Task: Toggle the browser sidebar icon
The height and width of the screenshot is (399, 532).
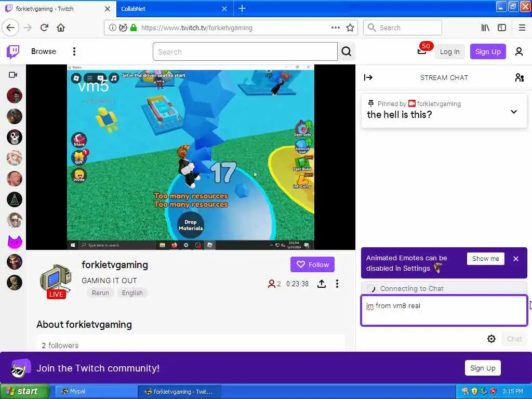Action: [x=502, y=28]
